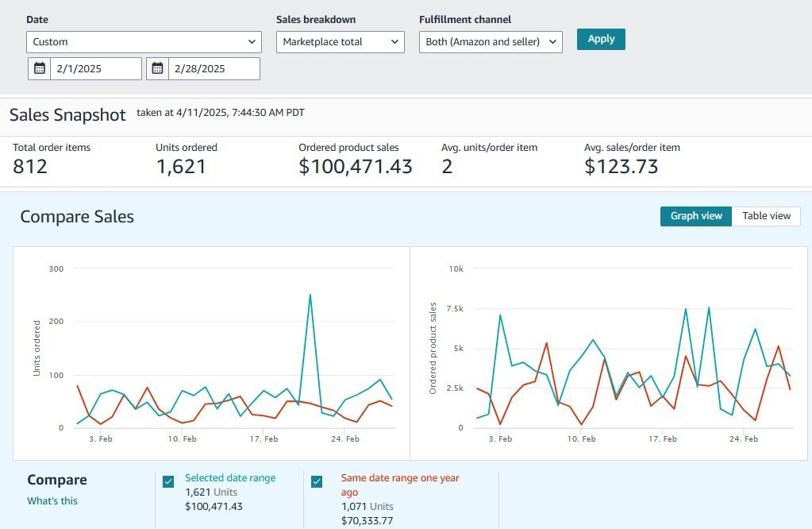Click the end date calendar icon
The image size is (812, 529).
[x=159, y=68]
